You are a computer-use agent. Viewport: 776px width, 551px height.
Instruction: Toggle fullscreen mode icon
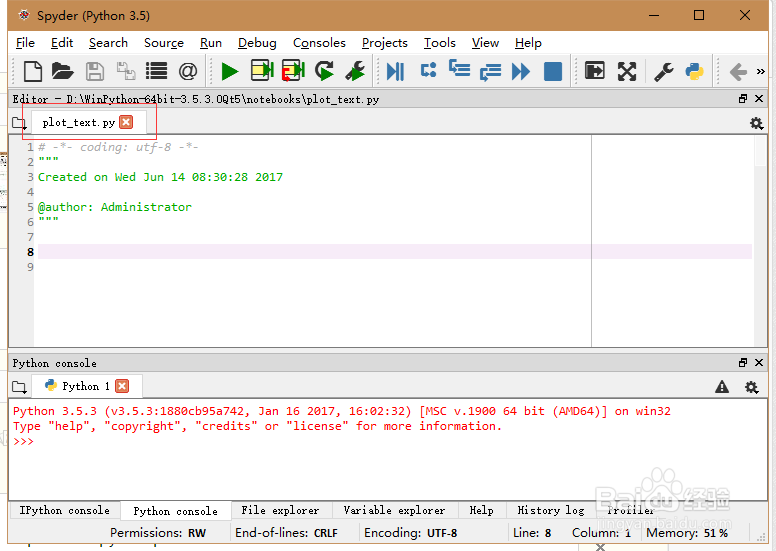tap(627, 71)
